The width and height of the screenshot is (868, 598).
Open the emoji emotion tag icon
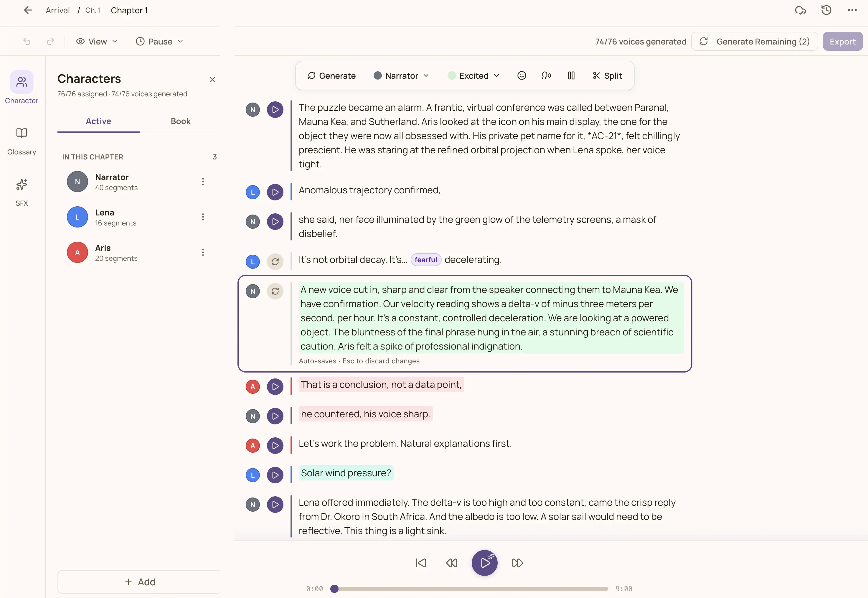pyautogui.click(x=522, y=76)
